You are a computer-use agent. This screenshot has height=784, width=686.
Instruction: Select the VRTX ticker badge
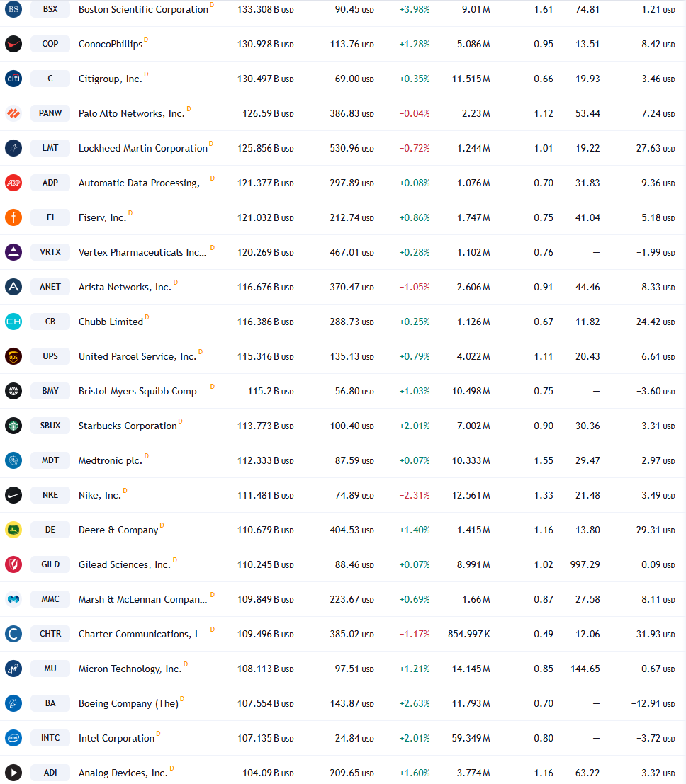pyautogui.click(x=50, y=252)
